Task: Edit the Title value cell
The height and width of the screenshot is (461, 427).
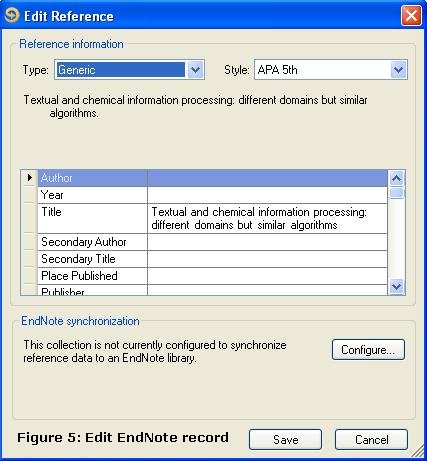Action: click(x=267, y=218)
